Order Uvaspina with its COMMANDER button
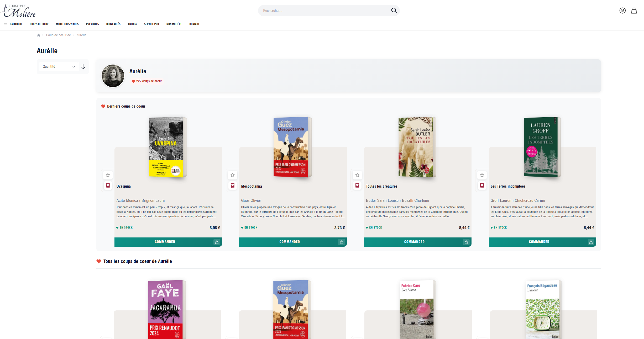 (x=165, y=242)
